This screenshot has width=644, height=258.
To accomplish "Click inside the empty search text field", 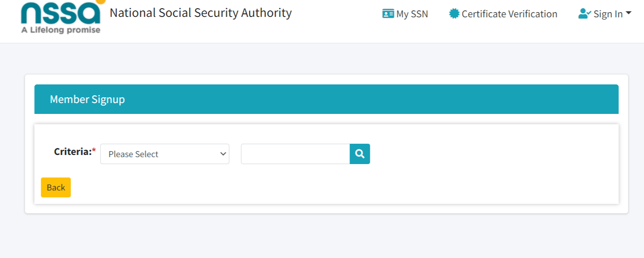I will point(294,154).
